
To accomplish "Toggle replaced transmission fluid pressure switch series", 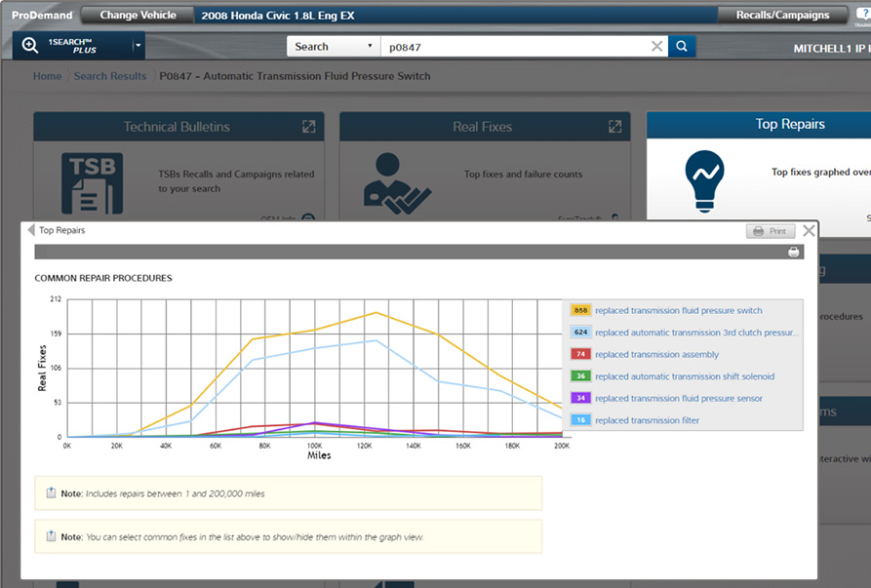I will 678,310.
